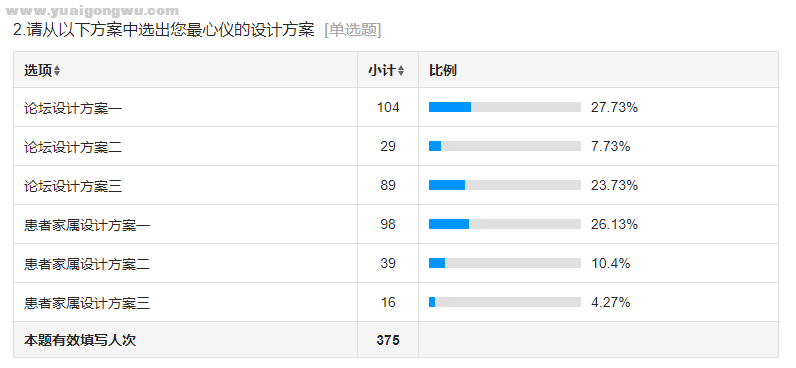The height and width of the screenshot is (368, 796).
Task: Click the 26.13% progress bar
Action: pyautogui.click(x=505, y=224)
